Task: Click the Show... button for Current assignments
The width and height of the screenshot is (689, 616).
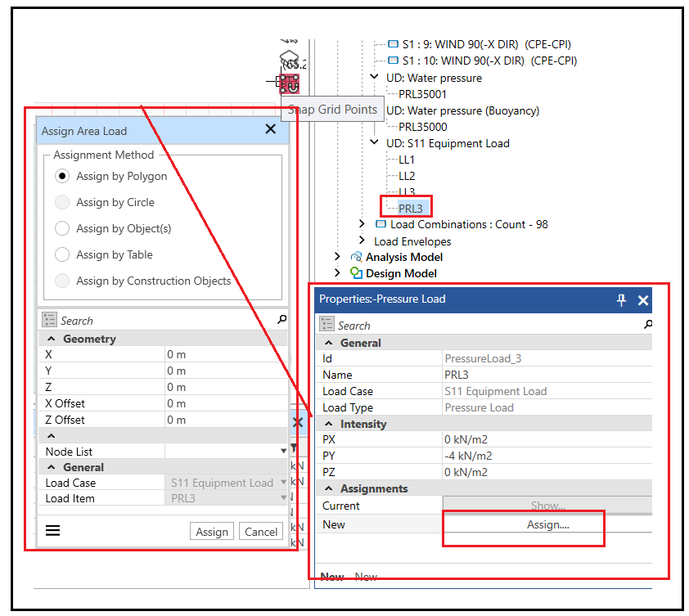Action: 547,506
